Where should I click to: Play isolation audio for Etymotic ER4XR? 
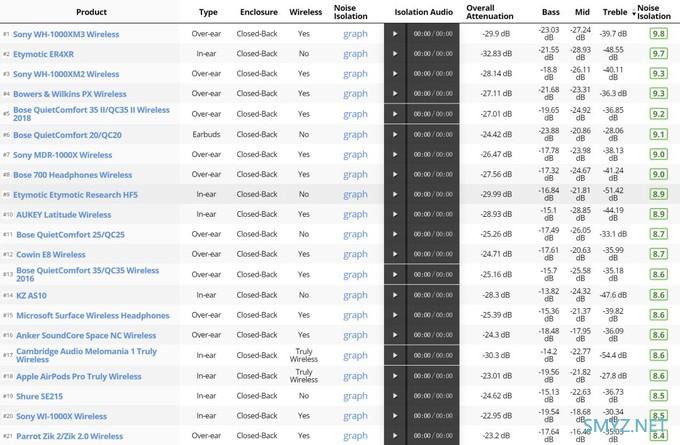point(395,54)
